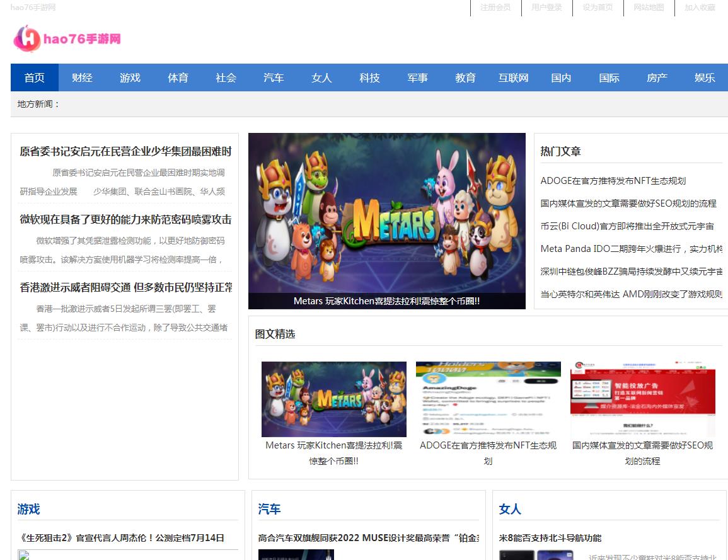The height and width of the screenshot is (560, 728).
Task: Open 图文精选 caption ADOGE在官方推特发布NFT生态规划
Action: tap(488, 453)
